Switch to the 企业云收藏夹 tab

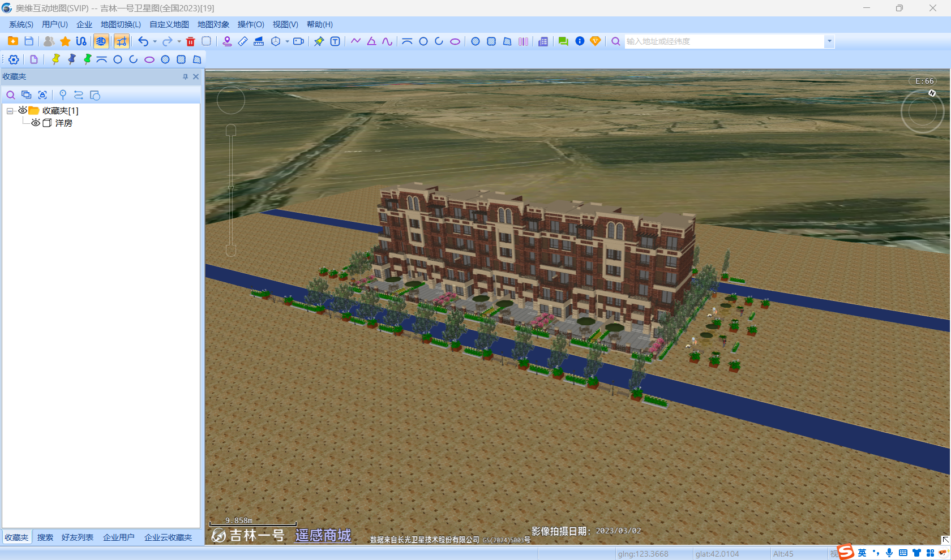[x=168, y=537]
